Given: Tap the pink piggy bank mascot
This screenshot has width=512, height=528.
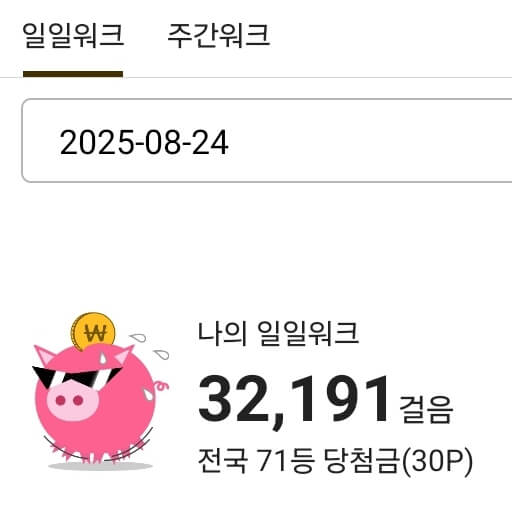Looking at the screenshot, I should [100, 392].
